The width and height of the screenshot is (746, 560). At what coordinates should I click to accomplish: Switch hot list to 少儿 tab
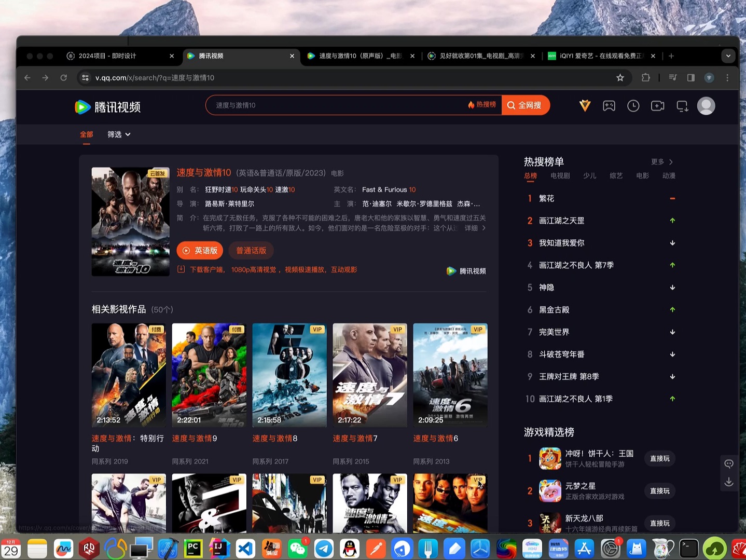click(590, 176)
